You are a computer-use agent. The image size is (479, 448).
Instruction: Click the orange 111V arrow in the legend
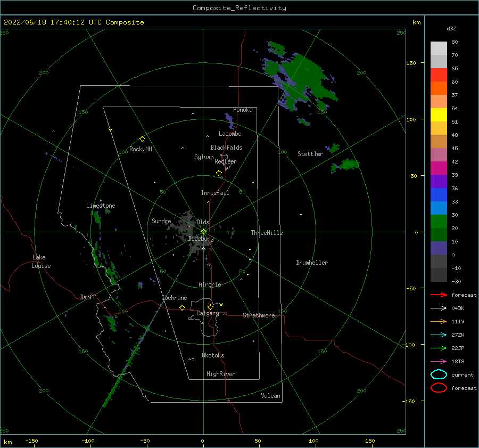click(x=439, y=321)
